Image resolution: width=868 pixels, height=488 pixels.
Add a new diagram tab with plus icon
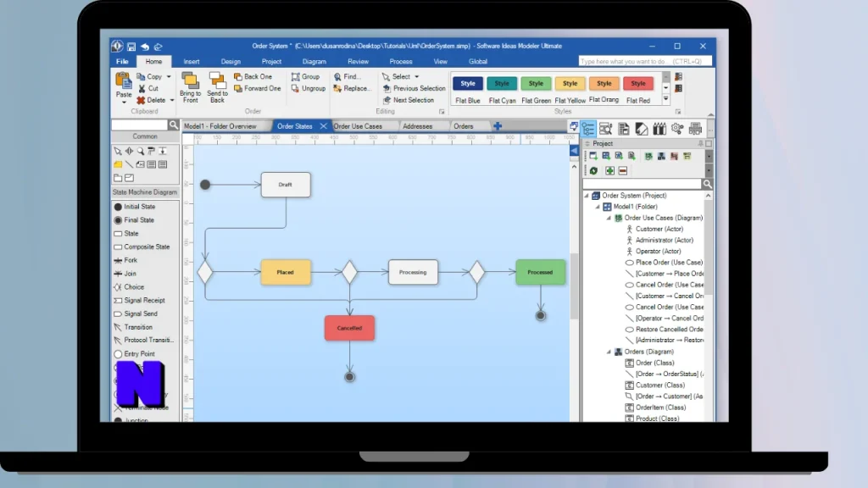coord(498,126)
